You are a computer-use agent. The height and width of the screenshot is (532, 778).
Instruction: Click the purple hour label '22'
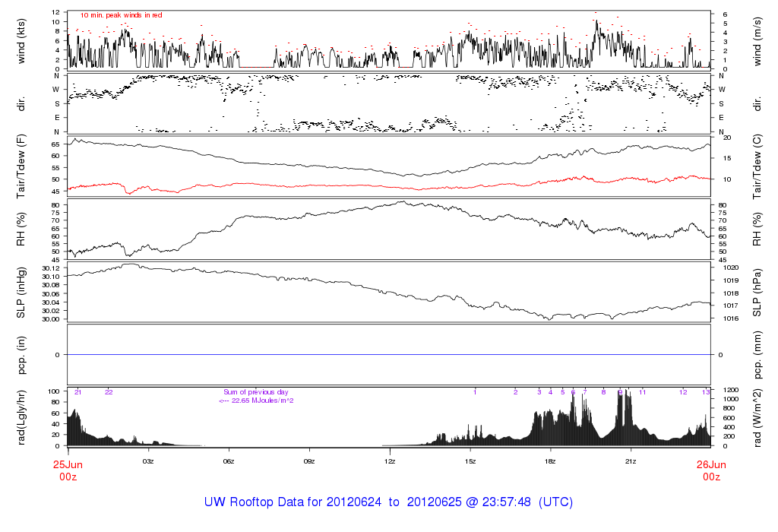(x=109, y=392)
